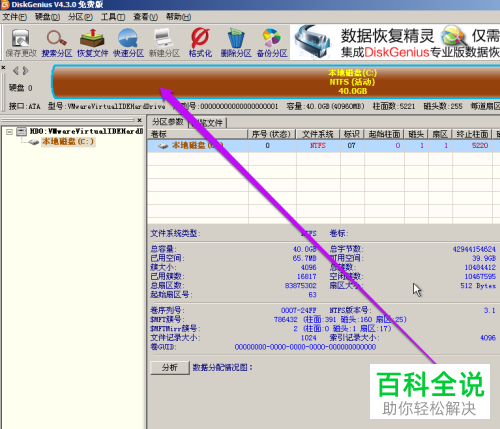Switch to the 浏览文件 tab
This screenshot has width=500, height=429.
pos(208,123)
